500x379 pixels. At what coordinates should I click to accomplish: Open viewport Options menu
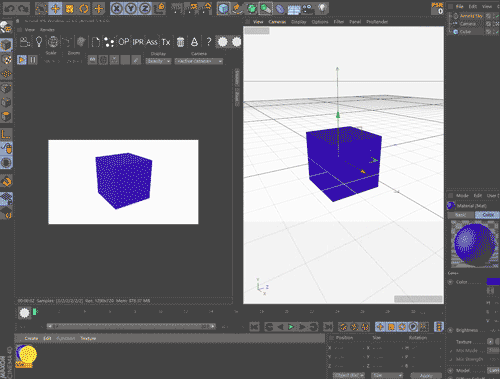pyautogui.click(x=320, y=22)
